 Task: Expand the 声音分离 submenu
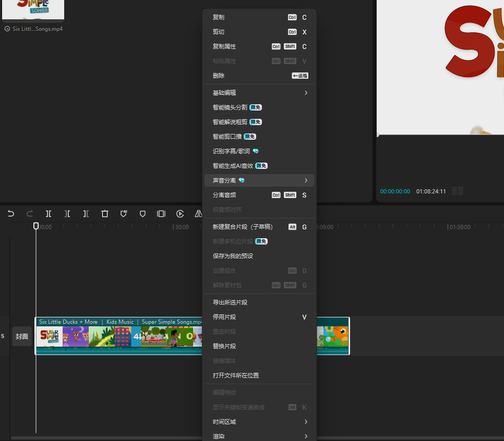click(259, 180)
